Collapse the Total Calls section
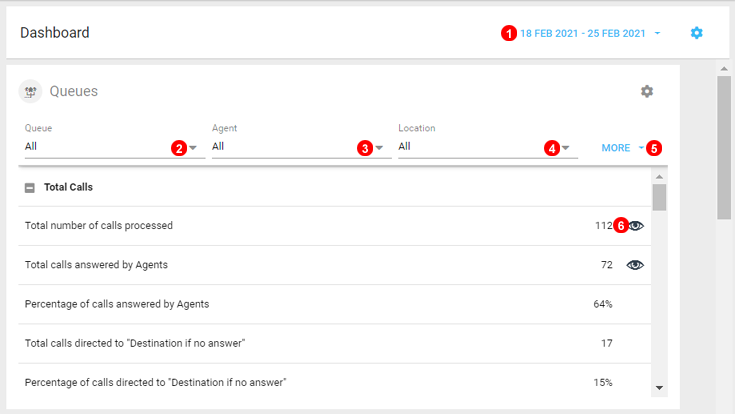The image size is (735, 414). click(30, 188)
